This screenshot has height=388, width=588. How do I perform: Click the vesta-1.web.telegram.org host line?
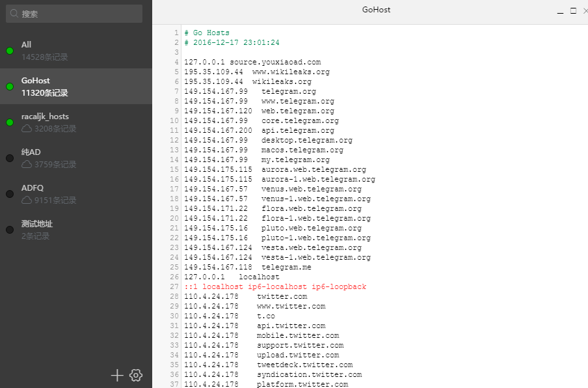pyautogui.click(x=278, y=257)
